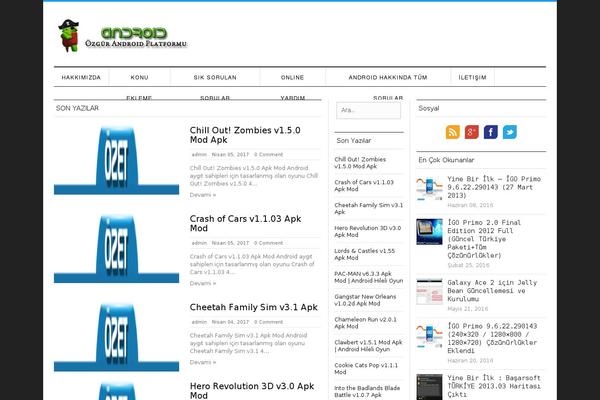Open sidebar link Lords & Castles v1.55 Apk Mod
This screenshot has width=600, height=400.
pyautogui.click(x=365, y=254)
